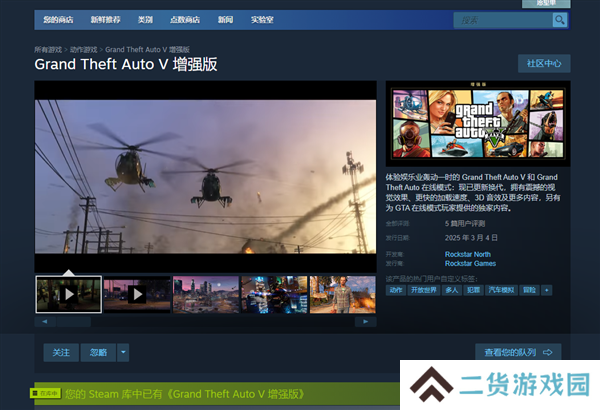Click the 5 篇用户评测 review text

465,224
